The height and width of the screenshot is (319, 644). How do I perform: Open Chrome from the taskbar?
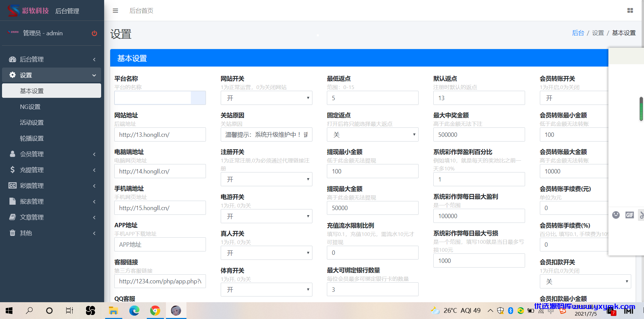tap(155, 311)
